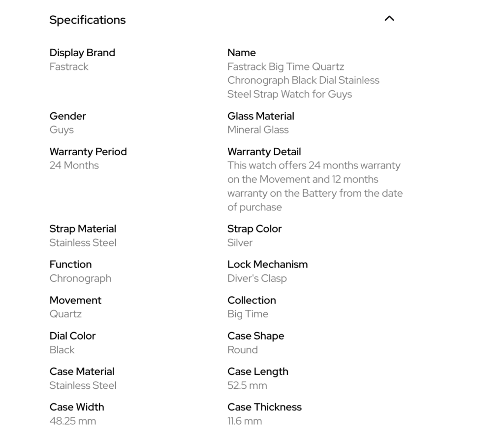
Task: Select the Round case shape value
Action: point(243,350)
